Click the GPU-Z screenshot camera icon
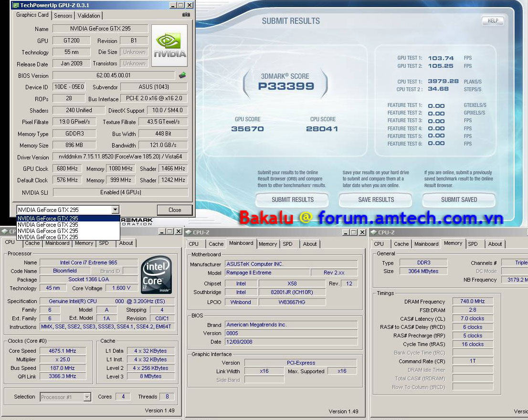The width and height of the screenshot is (528, 420). click(x=186, y=15)
